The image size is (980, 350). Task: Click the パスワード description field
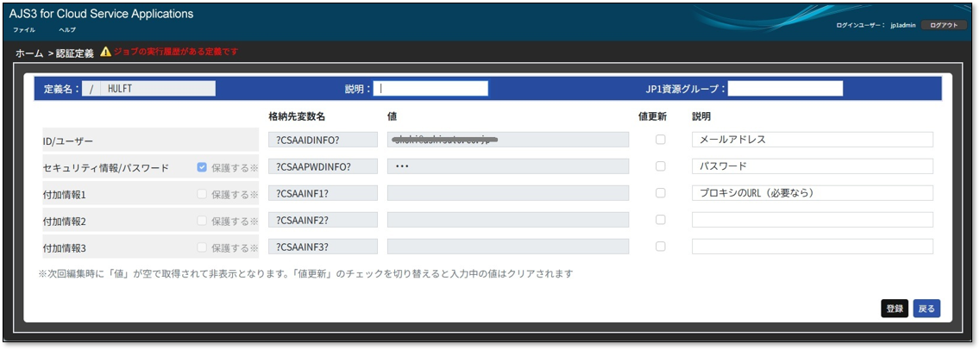coord(812,166)
